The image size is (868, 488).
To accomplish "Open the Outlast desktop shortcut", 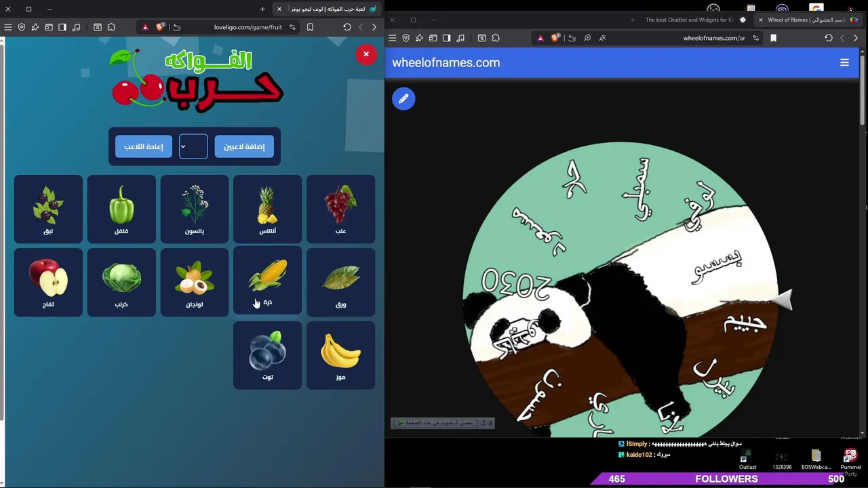I will coord(747,460).
